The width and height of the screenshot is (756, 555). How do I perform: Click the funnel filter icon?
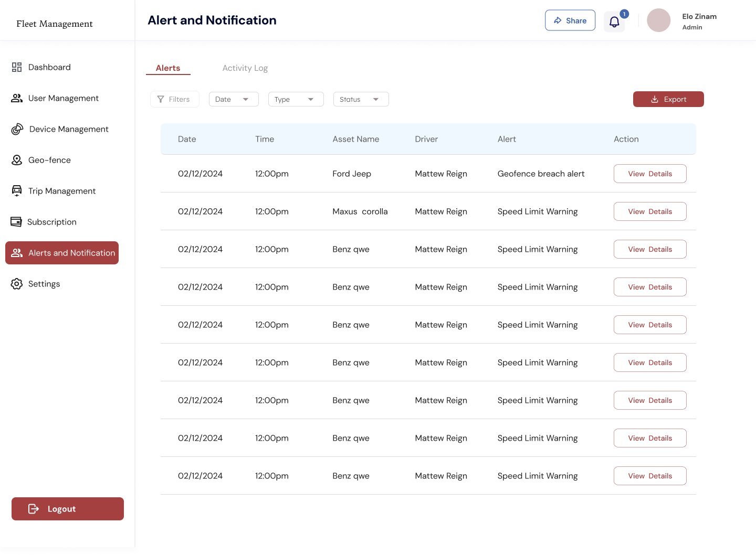(161, 99)
